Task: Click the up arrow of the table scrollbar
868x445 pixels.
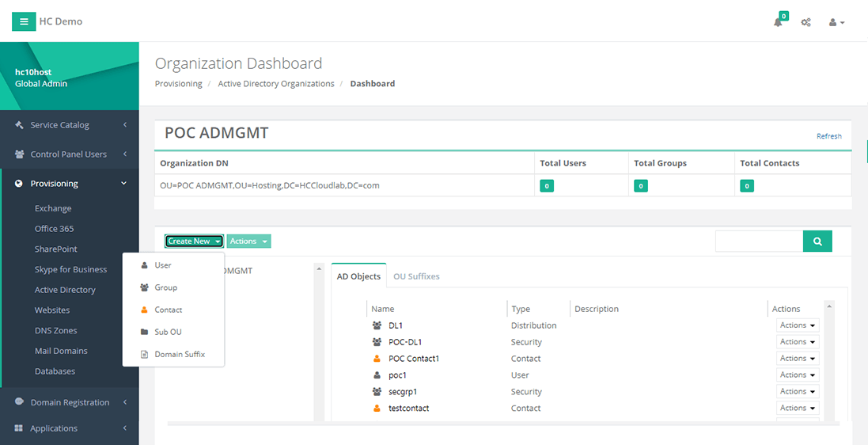Action: [x=828, y=306]
